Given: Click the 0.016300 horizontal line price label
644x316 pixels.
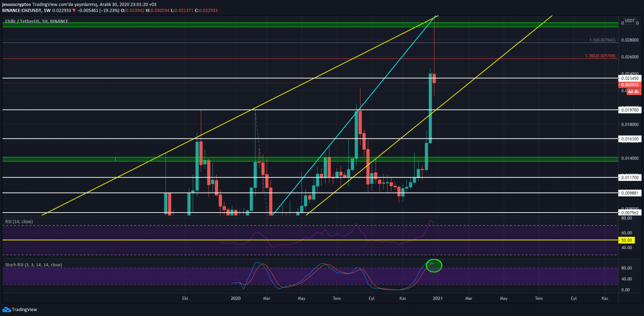Looking at the screenshot, I should coord(629,139).
